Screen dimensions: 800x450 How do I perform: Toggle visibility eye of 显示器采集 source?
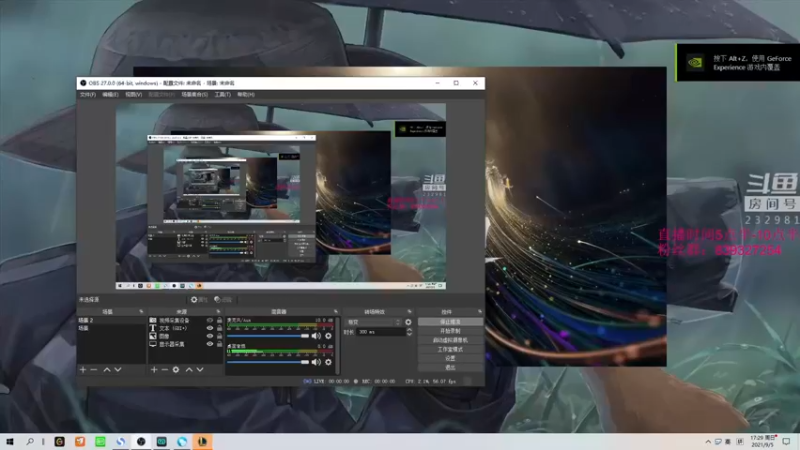[x=210, y=344]
